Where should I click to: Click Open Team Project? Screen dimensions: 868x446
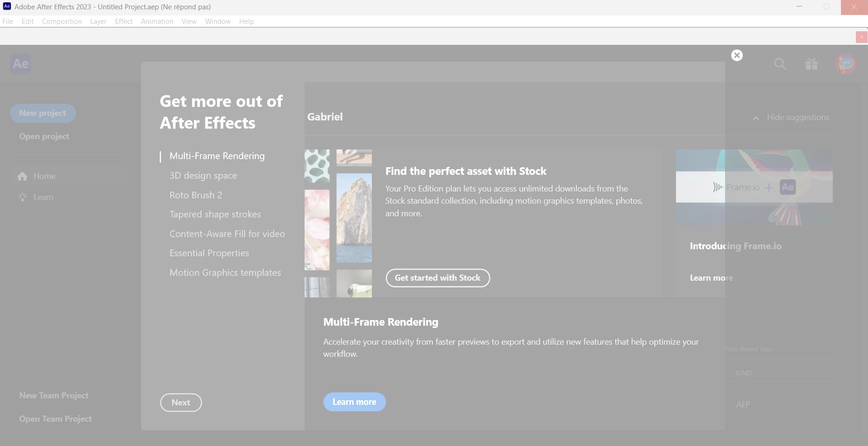tap(56, 419)
